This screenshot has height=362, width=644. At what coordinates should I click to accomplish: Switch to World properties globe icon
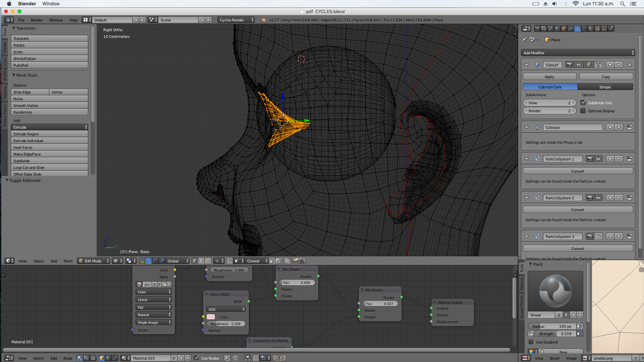(557, 28)
